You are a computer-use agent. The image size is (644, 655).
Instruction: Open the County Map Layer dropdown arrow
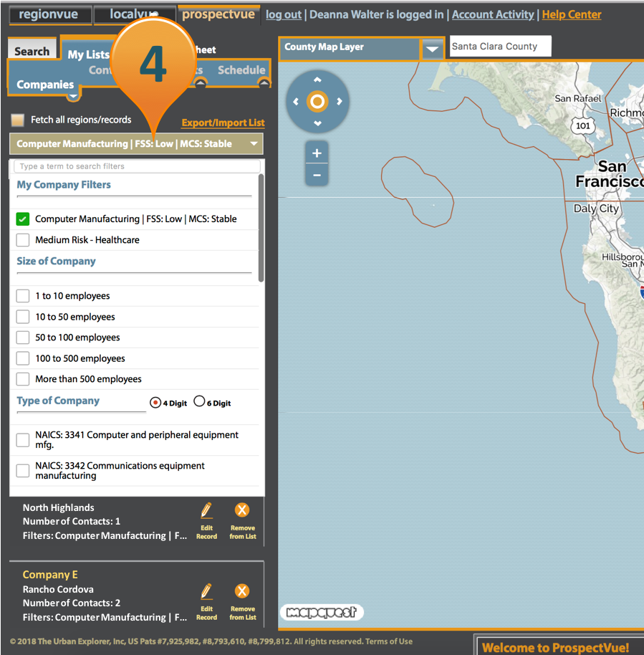(432, 49)
